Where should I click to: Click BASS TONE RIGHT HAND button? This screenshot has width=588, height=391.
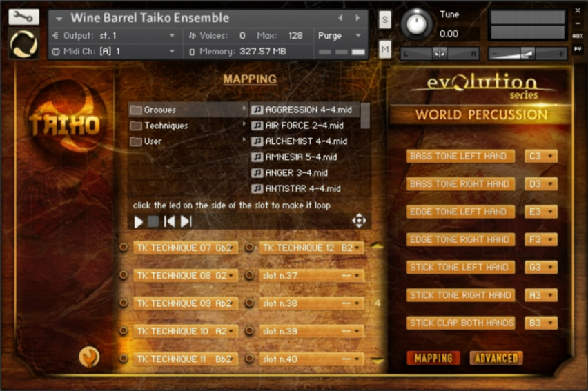[x=460, y=183]
